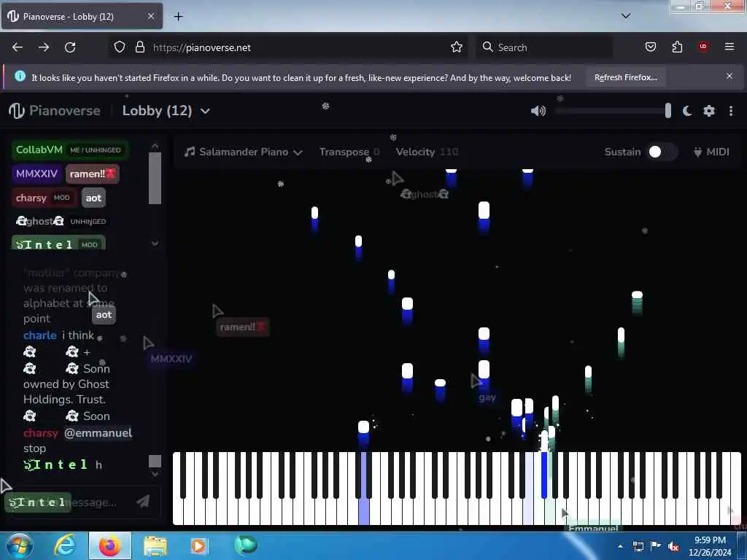Open Windows Media Player from taskbar
The image size is (747, 560).
(x=198, y=545)
